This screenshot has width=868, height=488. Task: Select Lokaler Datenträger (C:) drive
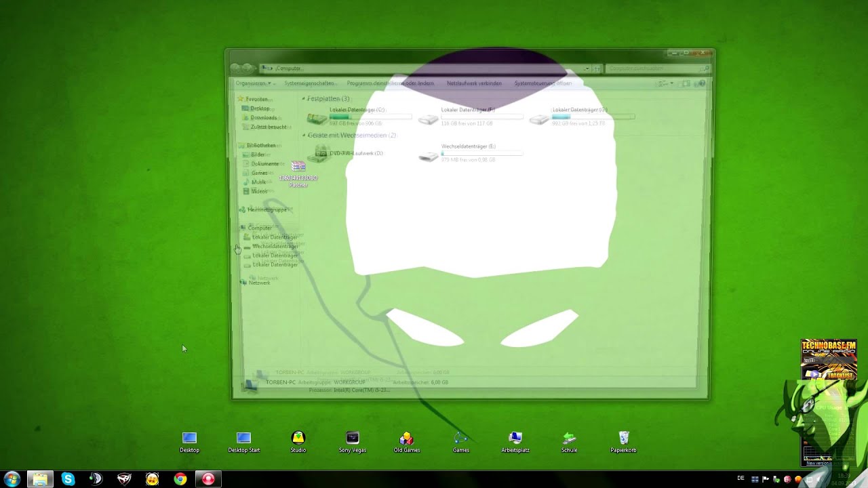[x=358, y=117]
